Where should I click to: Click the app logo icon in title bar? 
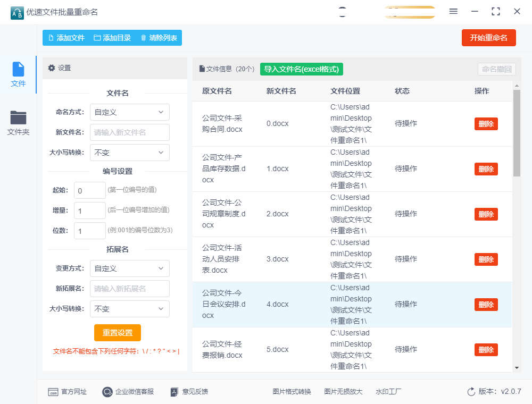(x=17, y=13)
